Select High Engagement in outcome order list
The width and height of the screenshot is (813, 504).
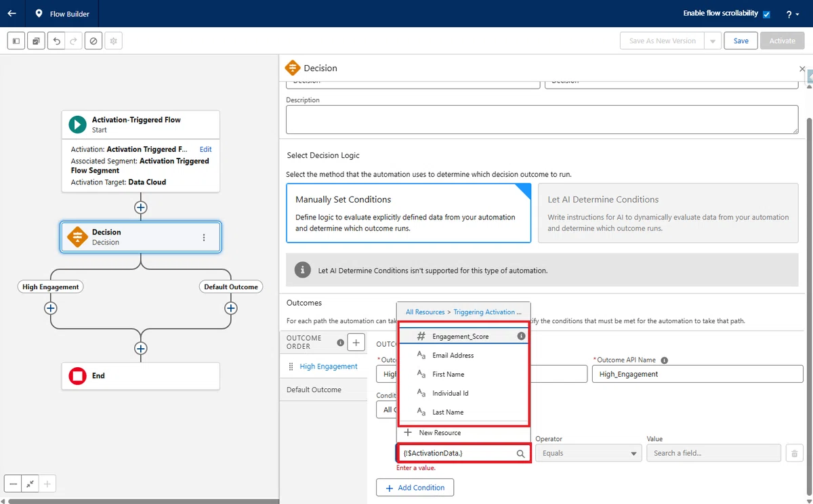click(329, 366)
